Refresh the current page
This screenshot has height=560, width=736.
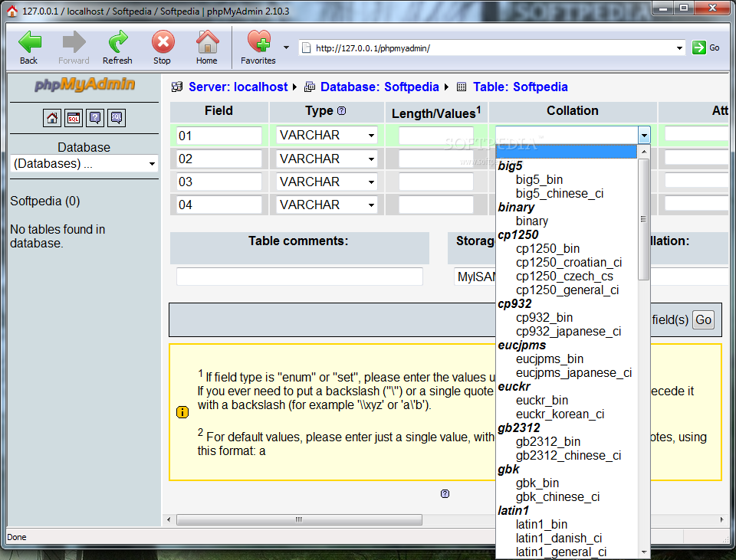coord(118,42)
